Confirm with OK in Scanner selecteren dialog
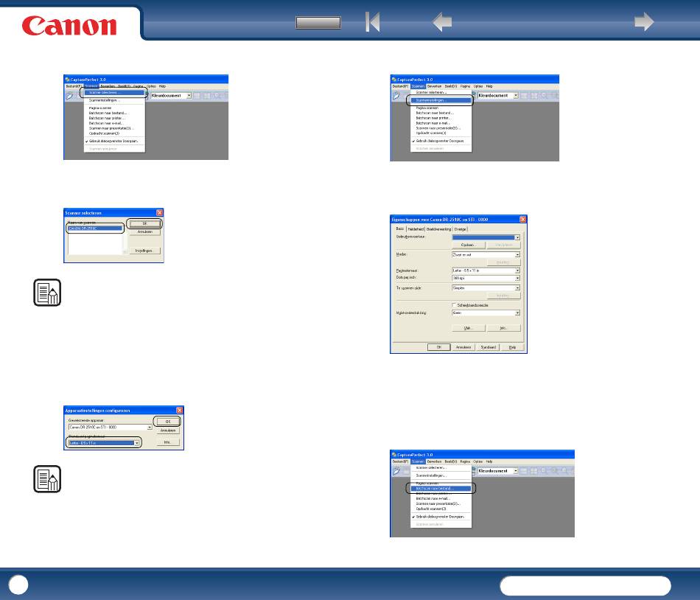This screenshot has width=700, height=600. (144, 223)
